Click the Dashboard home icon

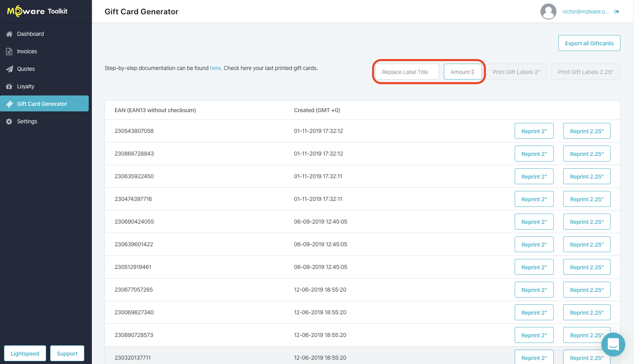(9, 34)
